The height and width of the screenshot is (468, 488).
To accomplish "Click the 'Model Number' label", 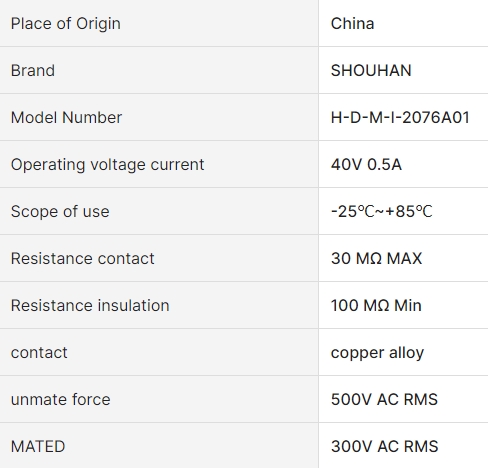I will coord(66,118).
